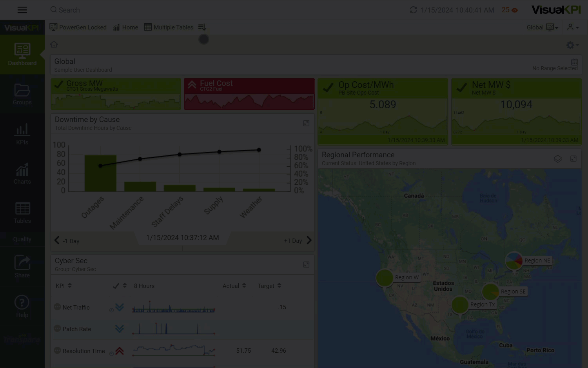Toggle the watch list eye icon
This screenshot has width=588, height=368.
click(515, 10)
